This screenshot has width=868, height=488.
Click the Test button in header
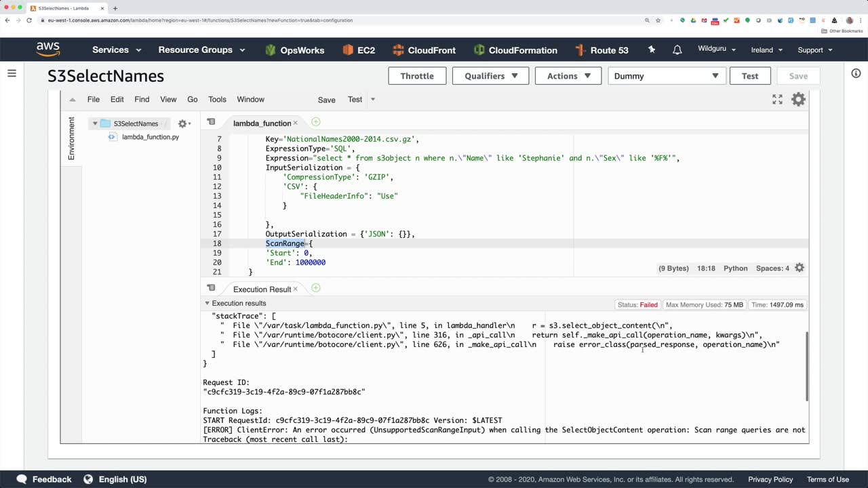click(749, 76)
